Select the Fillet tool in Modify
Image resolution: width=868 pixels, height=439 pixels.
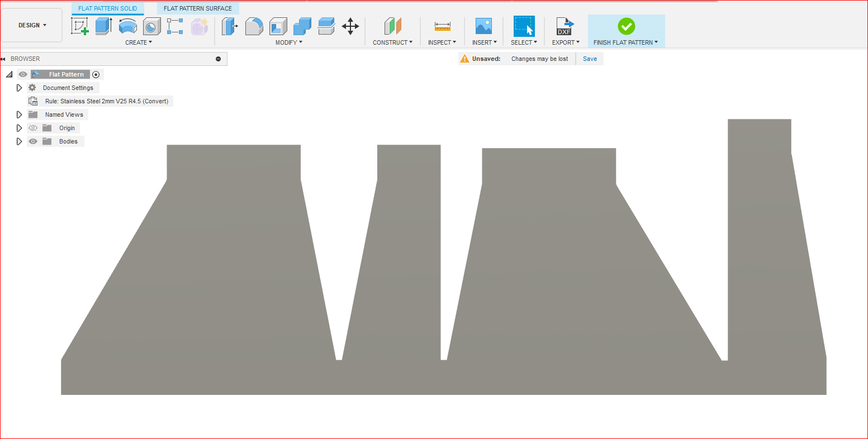pos(254,26)
